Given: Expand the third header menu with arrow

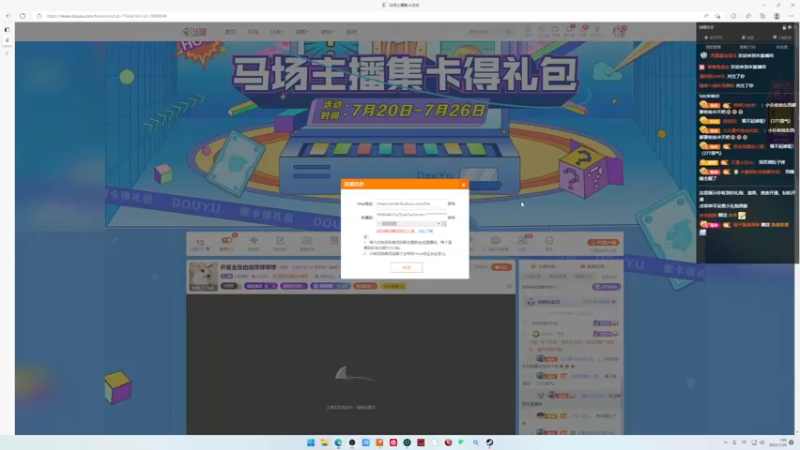Looking at the screenshot, I should [277, 32].
